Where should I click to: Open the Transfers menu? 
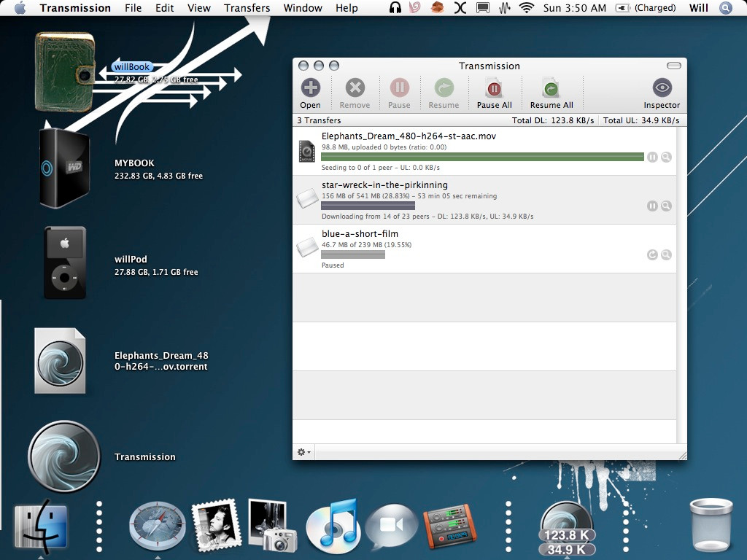247,8
